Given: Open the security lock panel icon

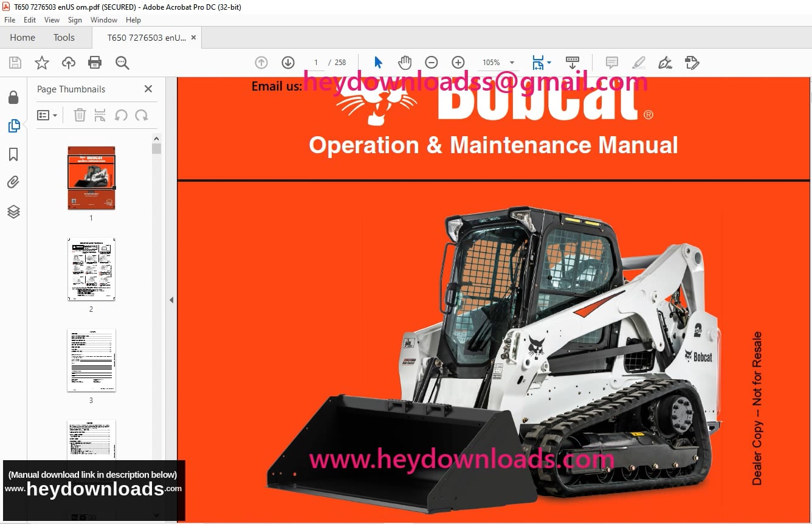Looking at the screenshot, I should (x=13, y=97).
